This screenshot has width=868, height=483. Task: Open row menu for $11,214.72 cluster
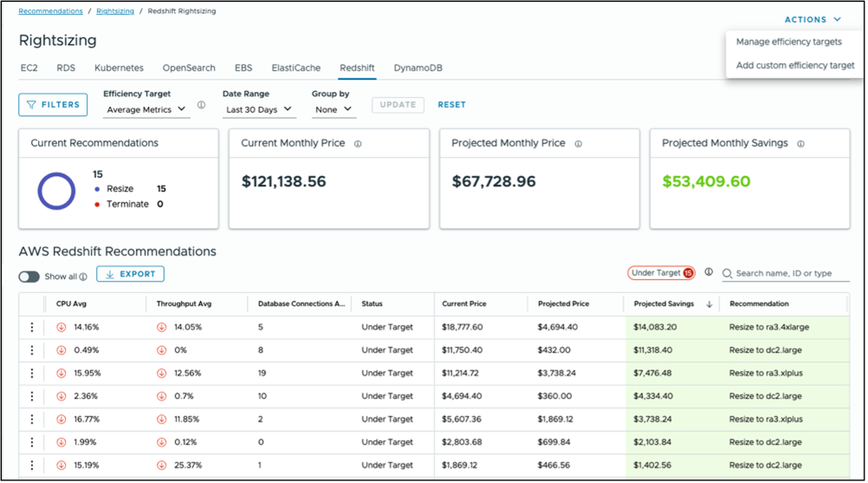tap(32, 373)
